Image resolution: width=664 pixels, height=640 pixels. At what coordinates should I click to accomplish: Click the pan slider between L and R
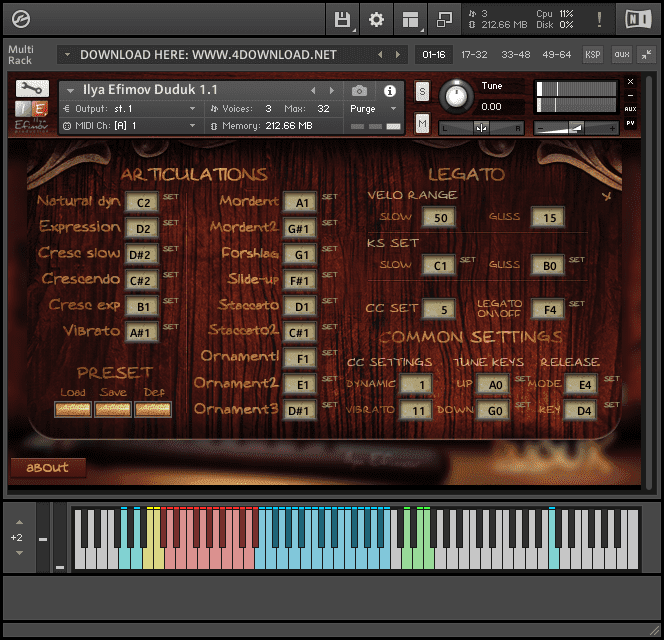pos(481,127)
